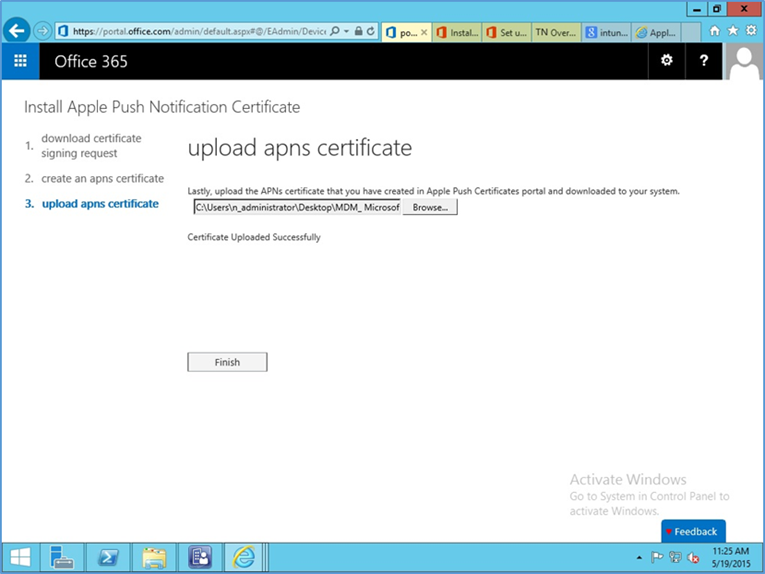Open Server Manager from taskbar
The height and width of the screenshot is (574, 765).
tap(61, 557)
